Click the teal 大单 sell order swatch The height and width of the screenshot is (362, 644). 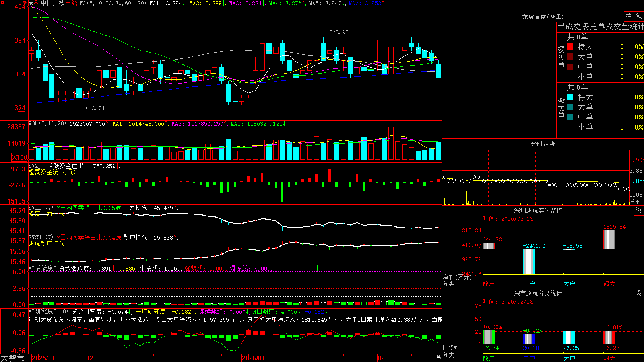click(570, 107)
